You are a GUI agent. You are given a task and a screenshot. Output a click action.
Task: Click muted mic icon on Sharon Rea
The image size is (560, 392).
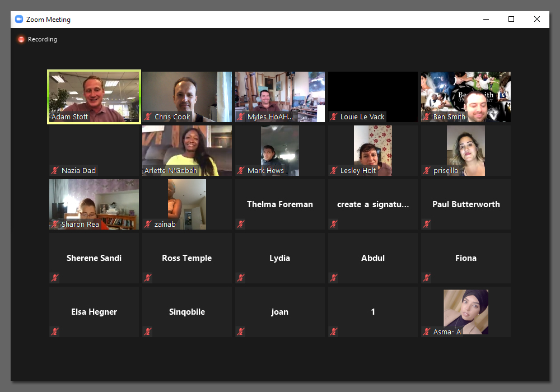(55, 224)
